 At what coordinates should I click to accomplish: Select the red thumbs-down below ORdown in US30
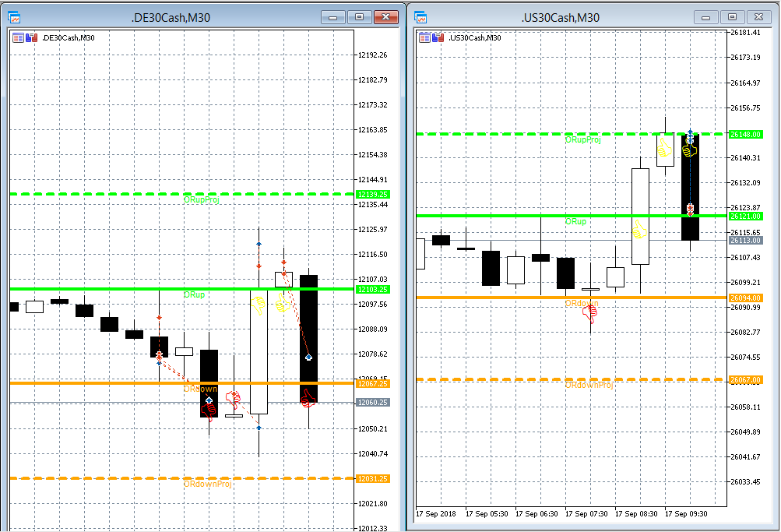click(x=589, y=315)
